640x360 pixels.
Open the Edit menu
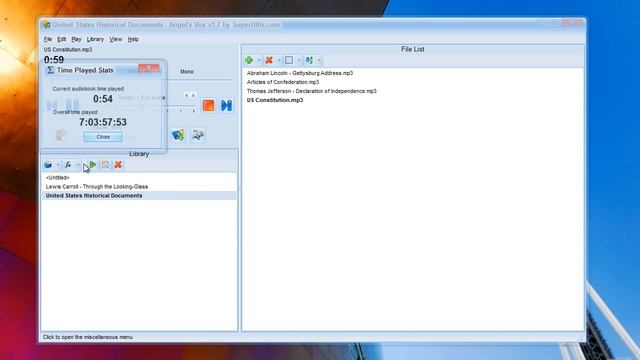click(61, 39)
